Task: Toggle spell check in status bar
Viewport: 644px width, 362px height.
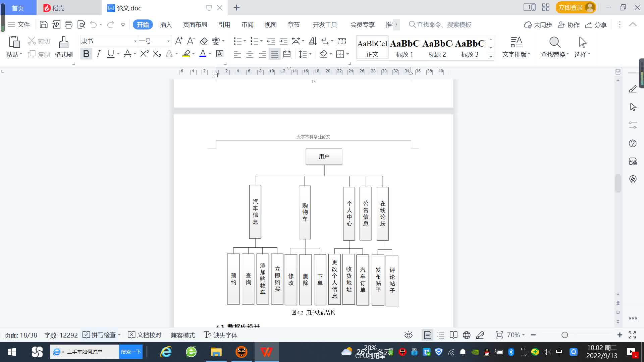Action: tap(99, 335)
